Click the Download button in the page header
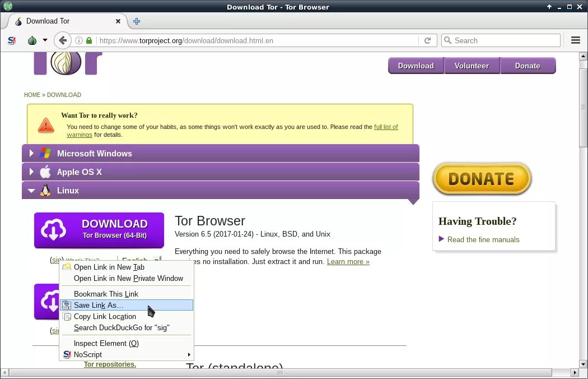 pos(416,66)
